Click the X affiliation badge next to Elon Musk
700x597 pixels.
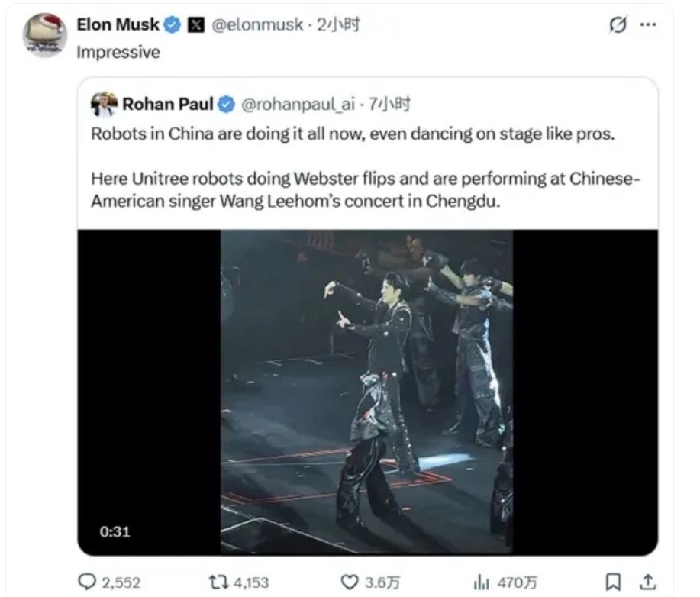click(x=195, y=25)
